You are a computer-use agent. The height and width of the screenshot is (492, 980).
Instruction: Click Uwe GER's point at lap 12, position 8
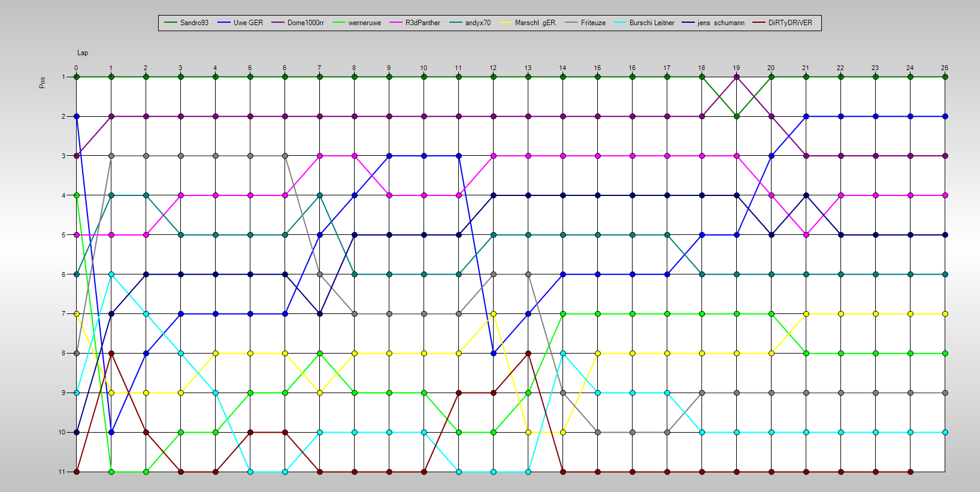(x=493, y=353)
